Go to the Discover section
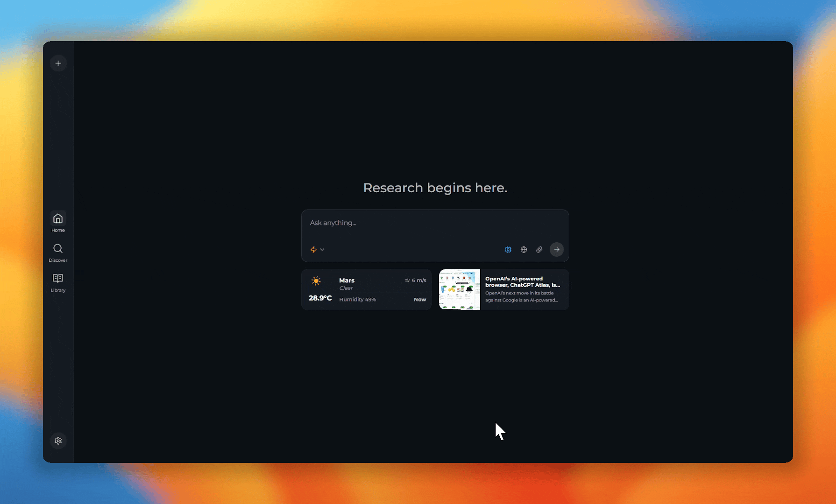Image resolution: width=836 pixels, height=504 pixels. 58,252
